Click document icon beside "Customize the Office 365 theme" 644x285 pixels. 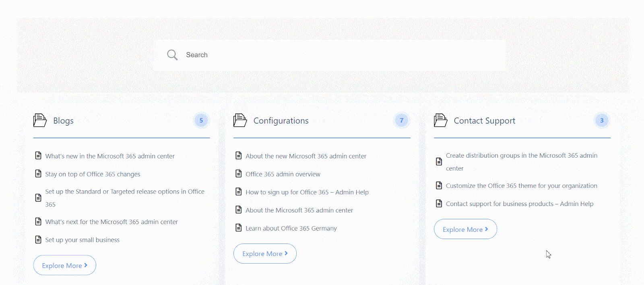coord(439,185)
